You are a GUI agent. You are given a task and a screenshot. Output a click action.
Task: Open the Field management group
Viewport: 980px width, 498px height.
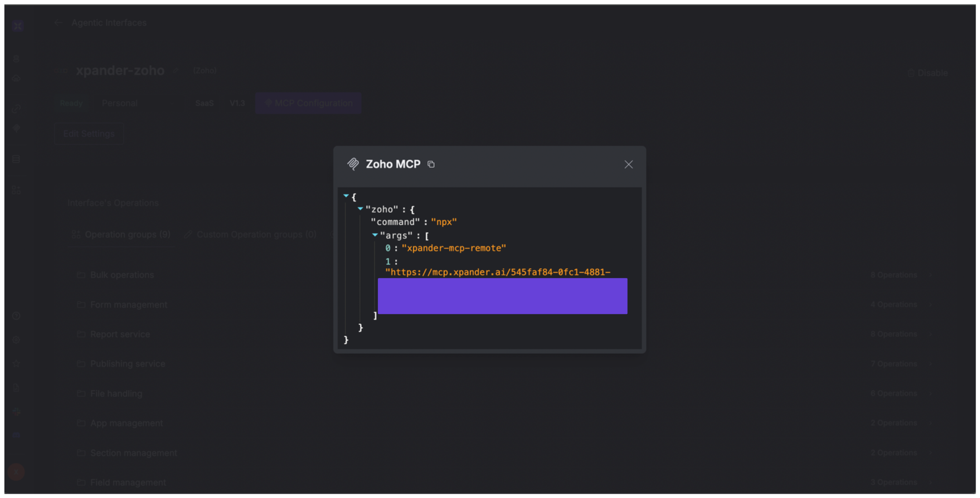[x=505, y=483]
